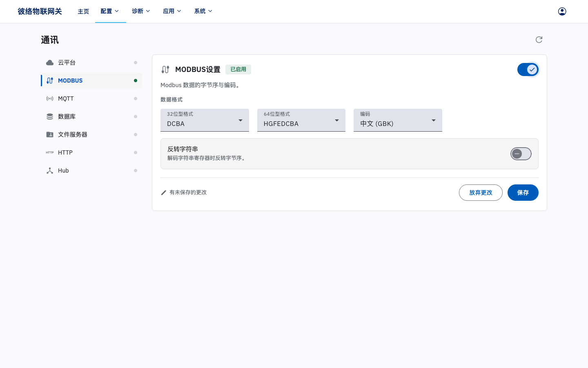This screenshot has width=588, height=368.
Task: Click the HTTP sidebar icon
Action: 50,153
